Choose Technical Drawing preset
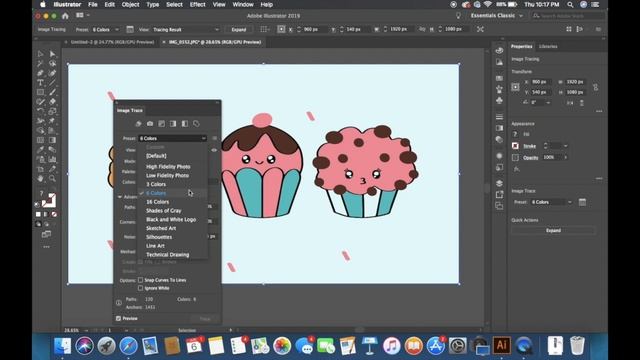Viewport: 640px width, 360px height. tap(167, 254)
